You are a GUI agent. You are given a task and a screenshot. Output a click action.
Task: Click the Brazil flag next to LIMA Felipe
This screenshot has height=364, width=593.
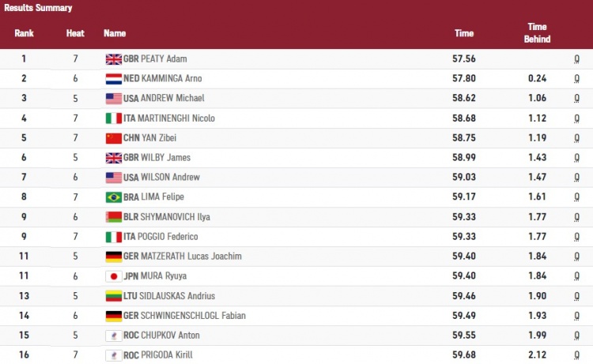pyautogui.click(x=113, y=197)
